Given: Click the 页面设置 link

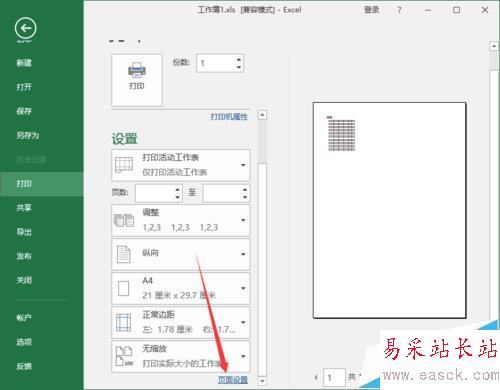Looking at the screenshot, I should (x=233, y=380).
